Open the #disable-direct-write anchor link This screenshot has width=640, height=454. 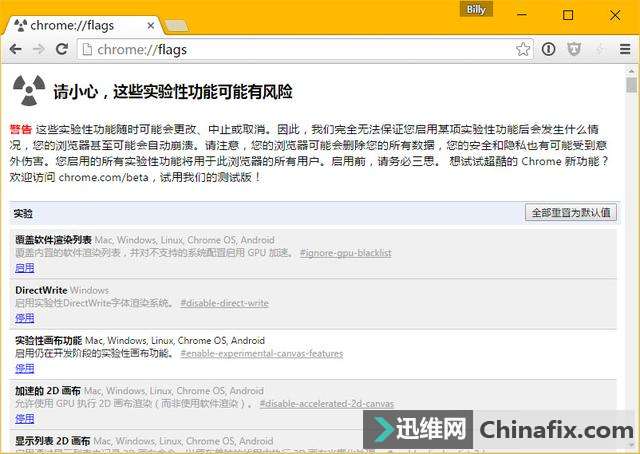point(224,303)
